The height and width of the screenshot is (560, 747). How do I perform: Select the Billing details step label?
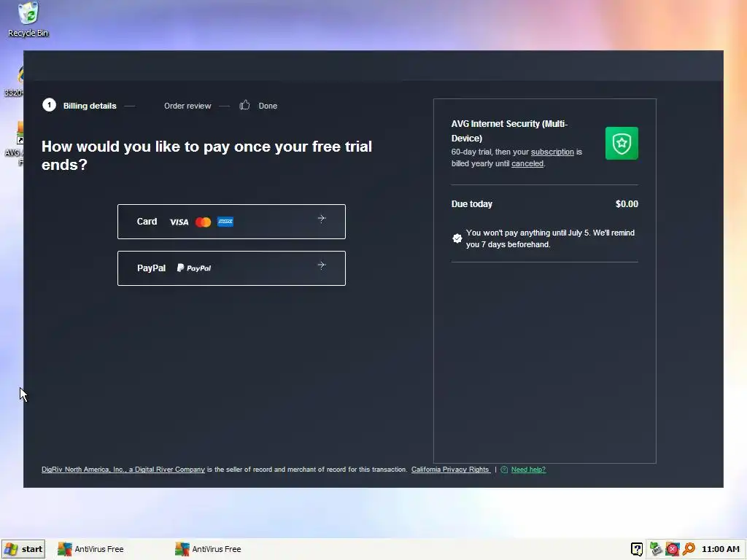(90, 106)
